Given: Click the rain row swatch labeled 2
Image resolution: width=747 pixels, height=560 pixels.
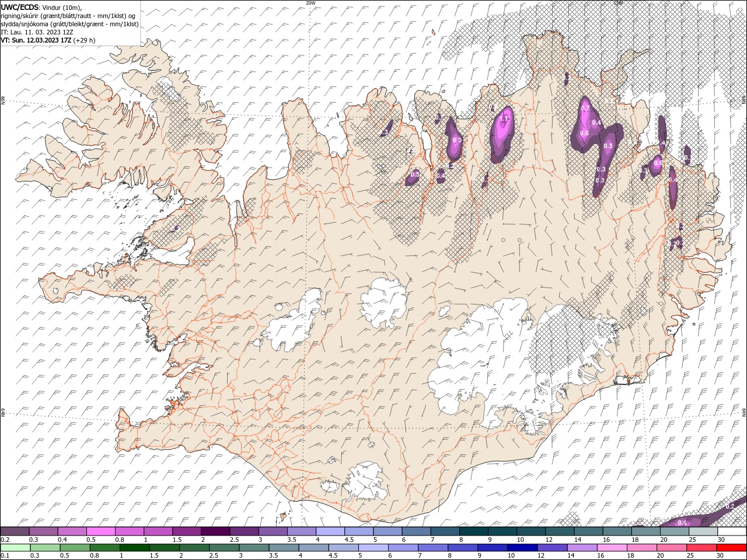Looking at the screenshot, I should [194, 548].
